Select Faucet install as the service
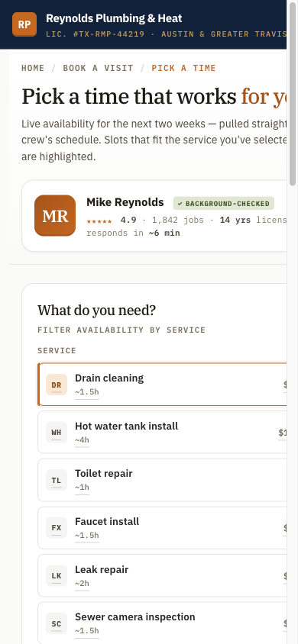The image size is (298, 644). 162,528
